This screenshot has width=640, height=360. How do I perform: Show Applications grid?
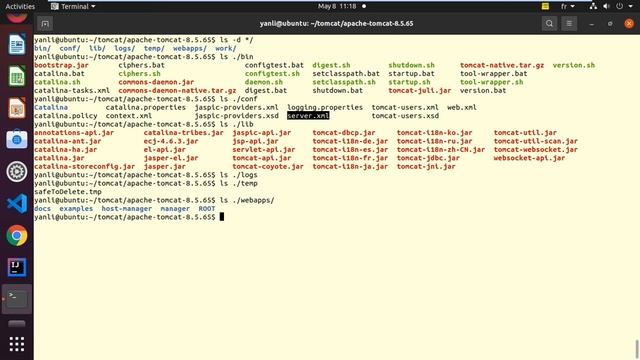(17, 344)
